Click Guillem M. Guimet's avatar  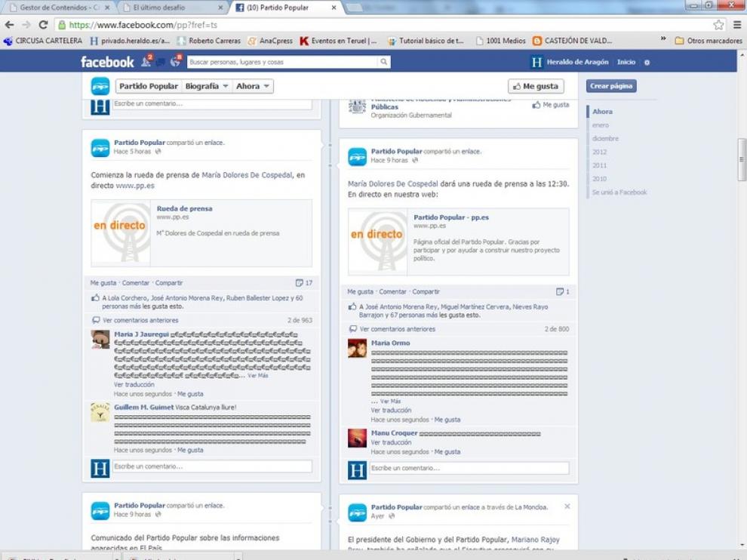[100, 412]
